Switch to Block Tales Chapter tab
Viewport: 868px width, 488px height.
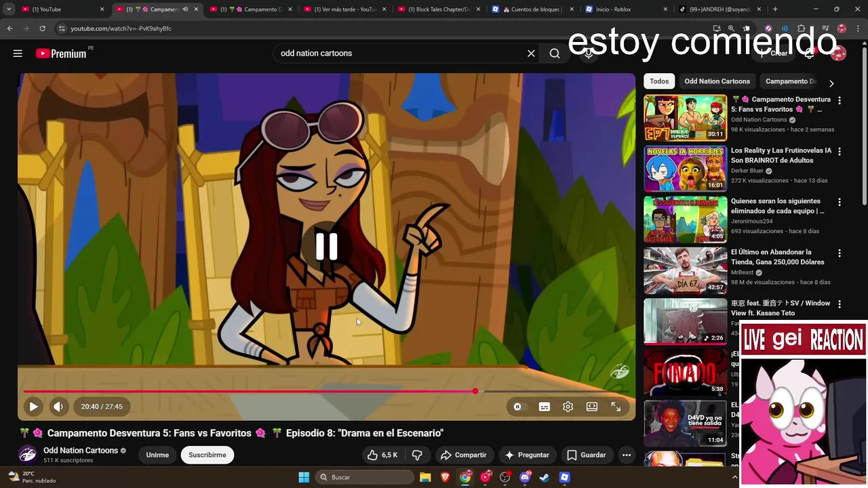point(439,9)
